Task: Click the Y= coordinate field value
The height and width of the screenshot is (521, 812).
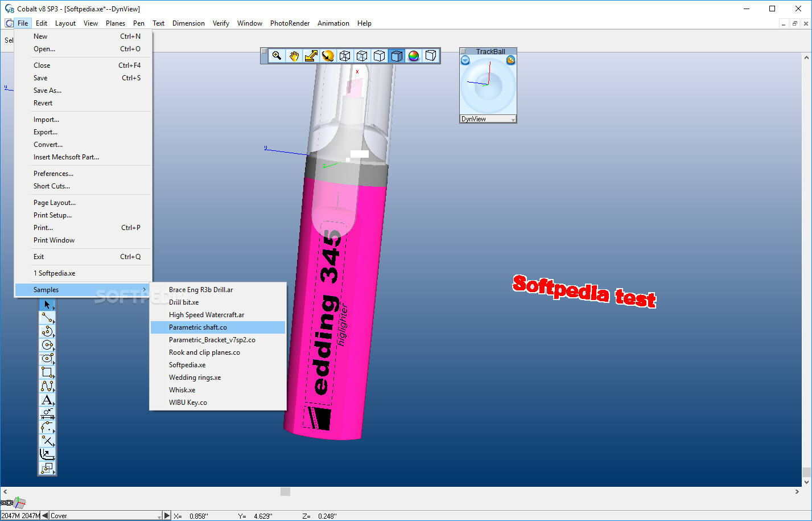Action: tap(263, 516)
